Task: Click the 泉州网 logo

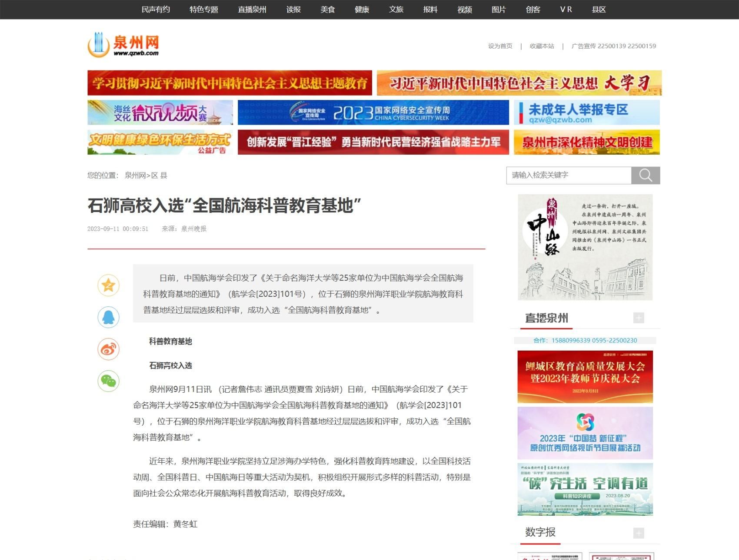Action: click(x=123, y=45)
